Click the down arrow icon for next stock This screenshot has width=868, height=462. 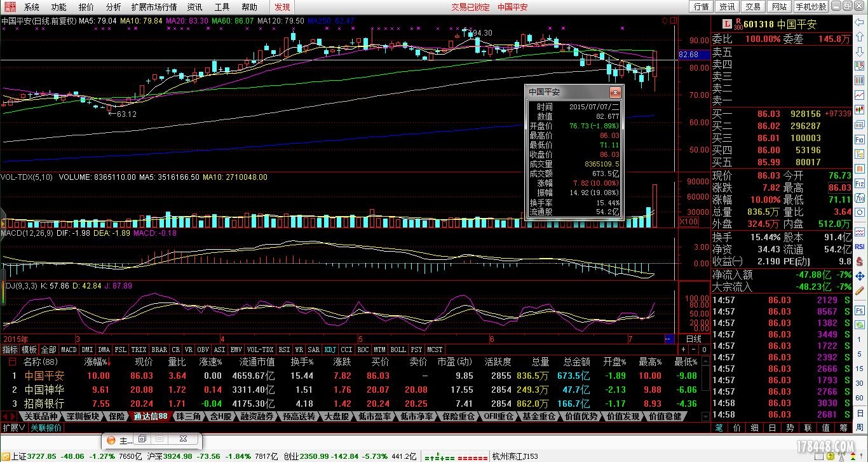pos(858,50)
